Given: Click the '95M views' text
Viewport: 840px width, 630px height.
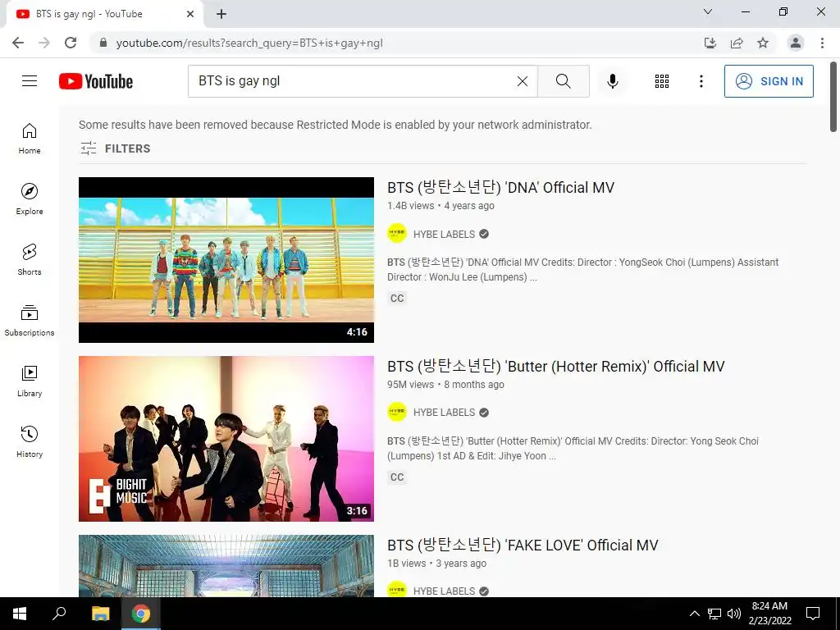Looking at the screenshot, I should (411, 385).
